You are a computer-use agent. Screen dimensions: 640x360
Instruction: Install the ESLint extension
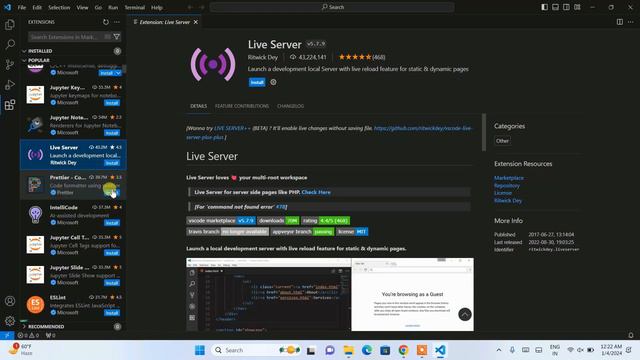point(112,313)
